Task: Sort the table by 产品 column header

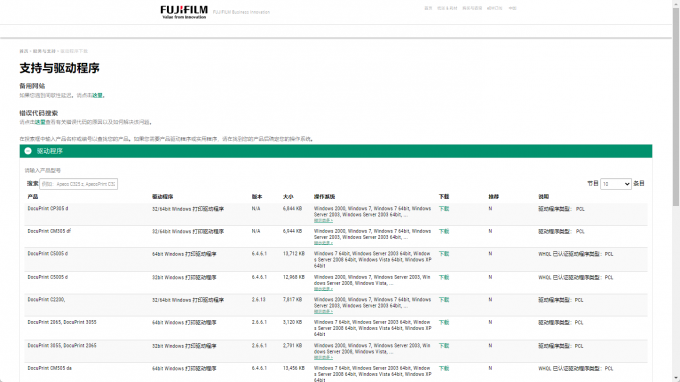Action: pyautogui.click(x=33, y=196)
